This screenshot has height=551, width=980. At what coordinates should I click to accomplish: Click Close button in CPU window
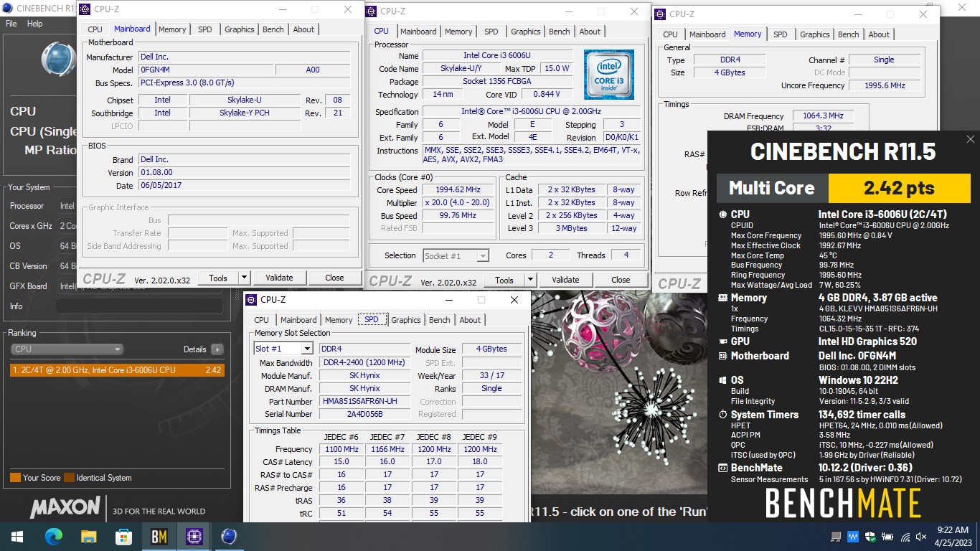point(621,280)
